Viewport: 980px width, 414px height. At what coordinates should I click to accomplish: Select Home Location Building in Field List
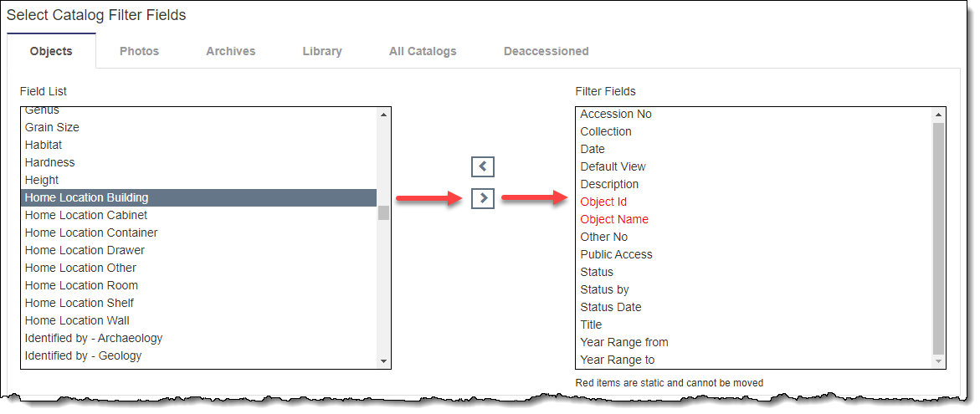tap(86, 197)
